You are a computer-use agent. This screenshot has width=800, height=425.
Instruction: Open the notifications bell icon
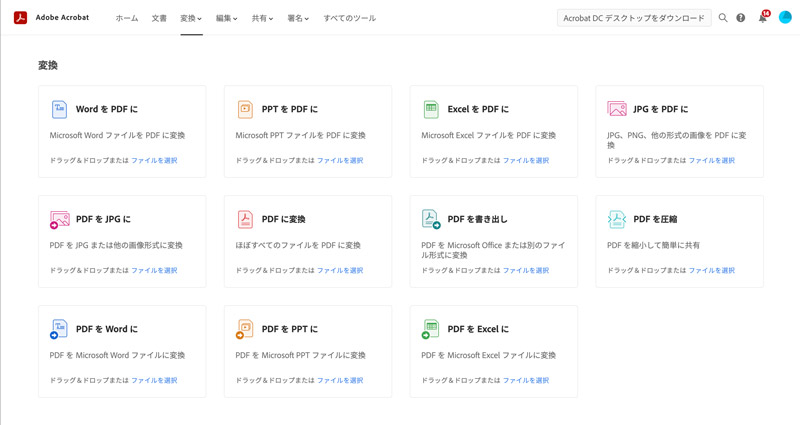pyautogui.click(x=763, y=18)
